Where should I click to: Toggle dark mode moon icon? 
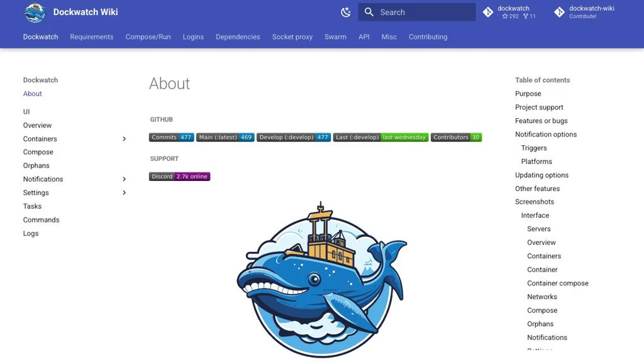point(346,13)
